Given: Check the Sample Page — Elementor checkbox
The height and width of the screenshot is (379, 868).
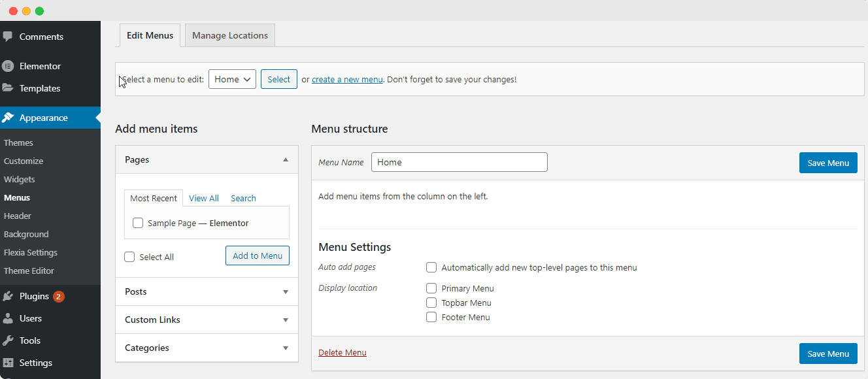Looking at the screenshot, I should click(x=138, y=223).
